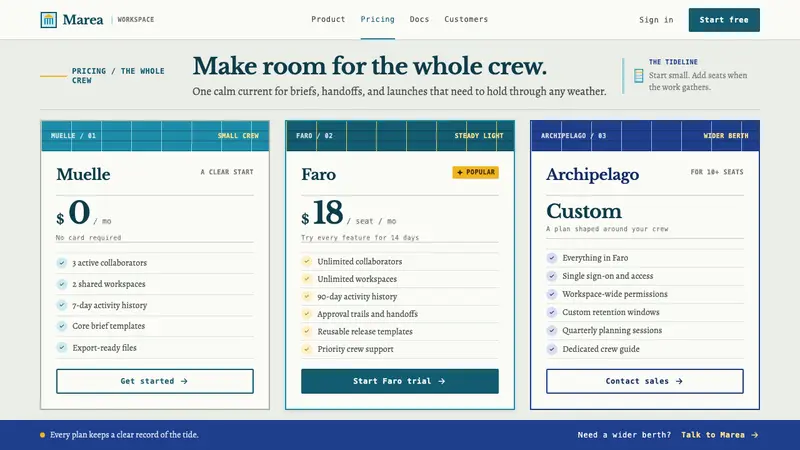Image resolution: width=800 pixels, height=450 pixels.
Task: Go to Docs in navigation
Action: click(x=419, y=19)
